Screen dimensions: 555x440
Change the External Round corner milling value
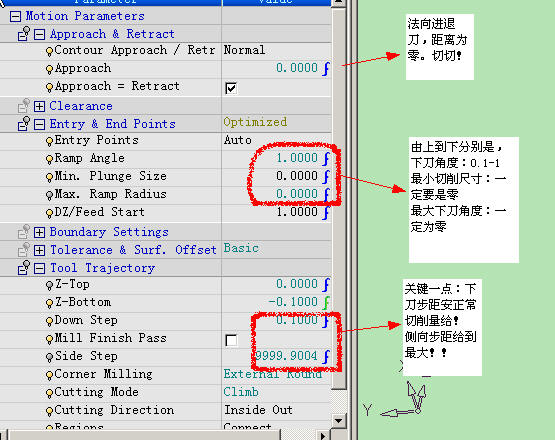point(273,374)
